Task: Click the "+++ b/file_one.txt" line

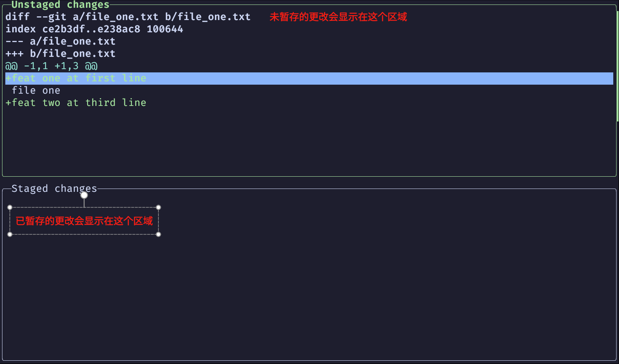Action: pyautogui.click(x=60, y=54)
